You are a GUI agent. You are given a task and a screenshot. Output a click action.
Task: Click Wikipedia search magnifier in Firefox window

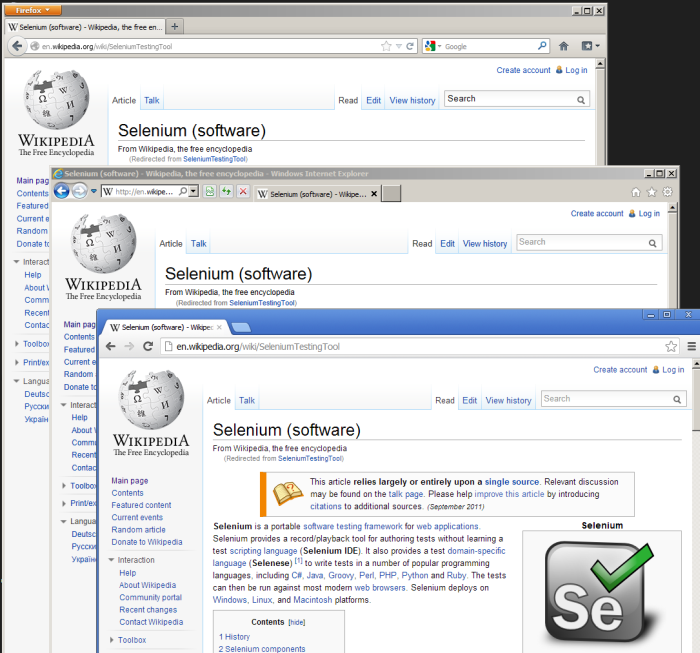(x=580, y=100)
